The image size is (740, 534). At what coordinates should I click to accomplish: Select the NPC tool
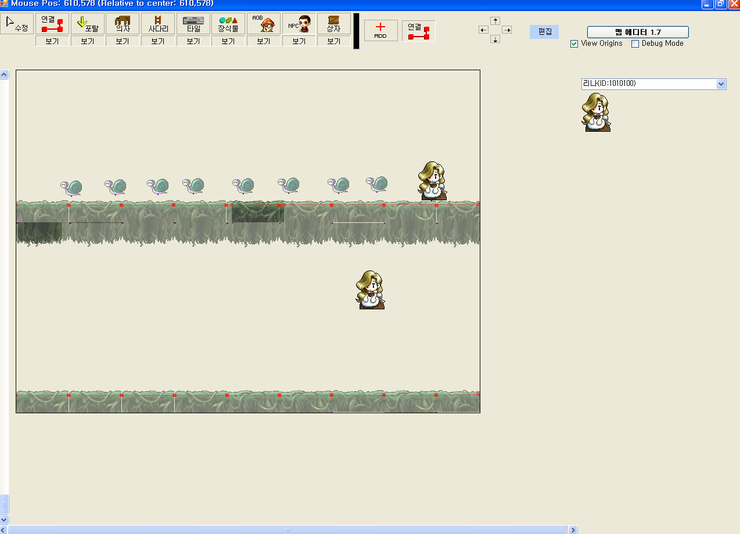(299, 24)
